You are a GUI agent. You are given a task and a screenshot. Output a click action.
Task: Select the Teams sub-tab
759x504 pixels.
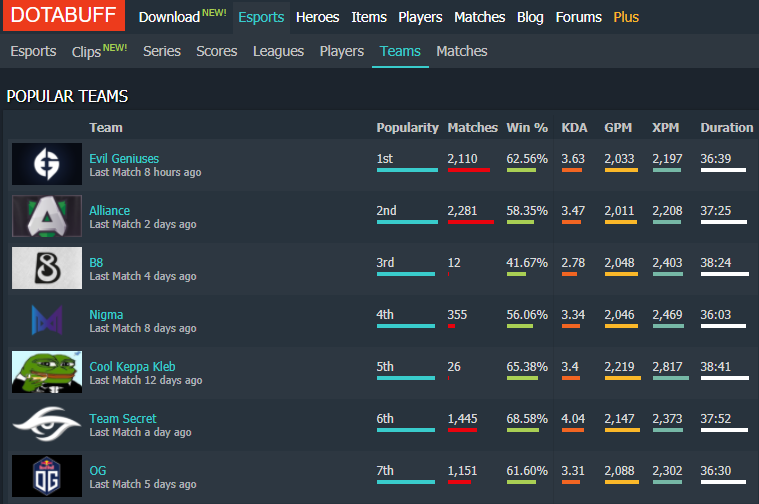pos(400,51)
